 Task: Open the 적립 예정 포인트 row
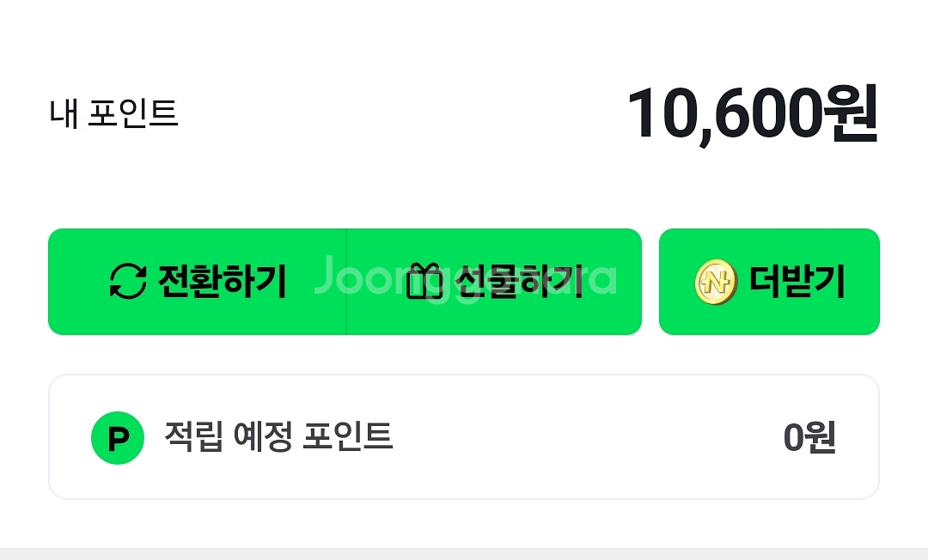click(464, 437)
